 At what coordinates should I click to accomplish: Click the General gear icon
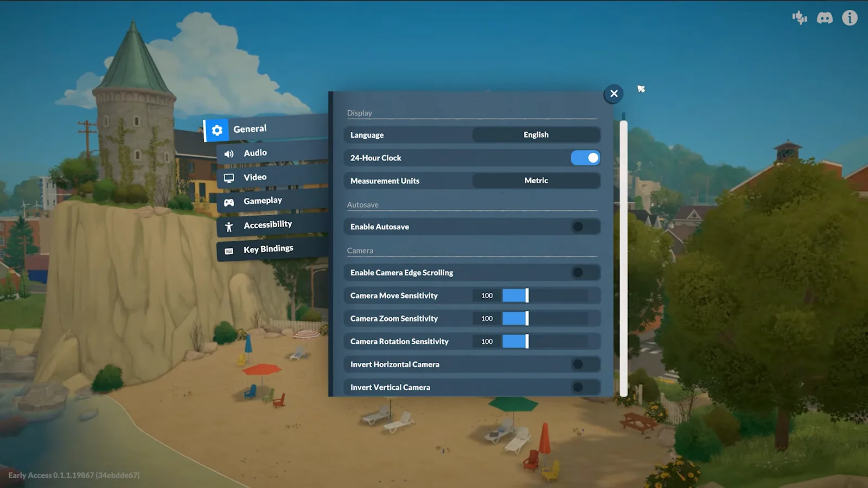[x=217, y=130]
